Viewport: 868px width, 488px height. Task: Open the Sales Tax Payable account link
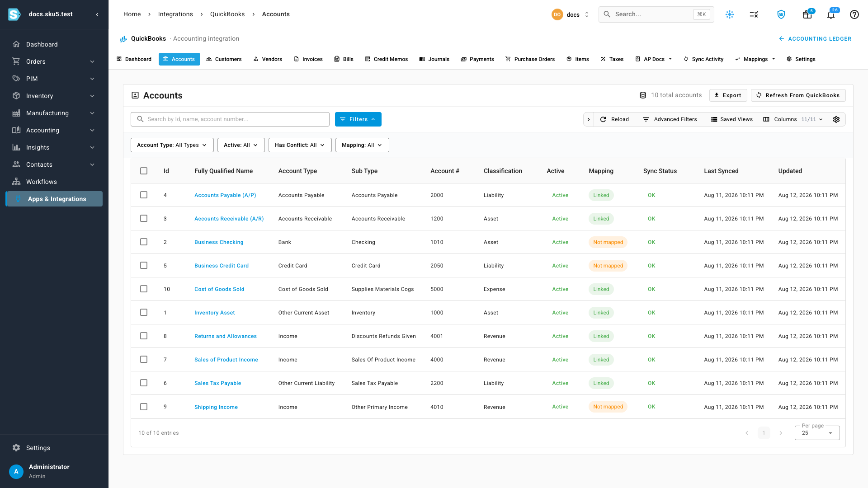tap(217, 383)
